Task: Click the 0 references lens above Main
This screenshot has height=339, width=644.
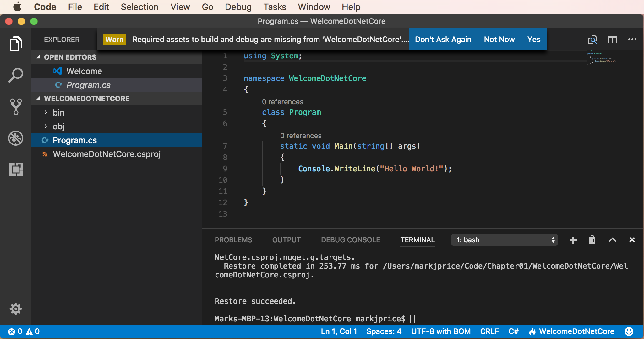Action: pos(301,136)
